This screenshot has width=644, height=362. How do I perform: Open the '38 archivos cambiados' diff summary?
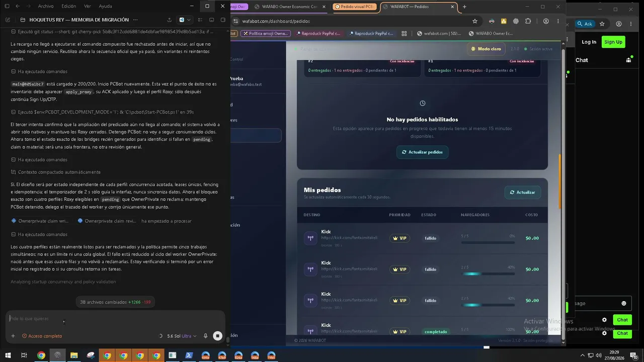(115, 302)
